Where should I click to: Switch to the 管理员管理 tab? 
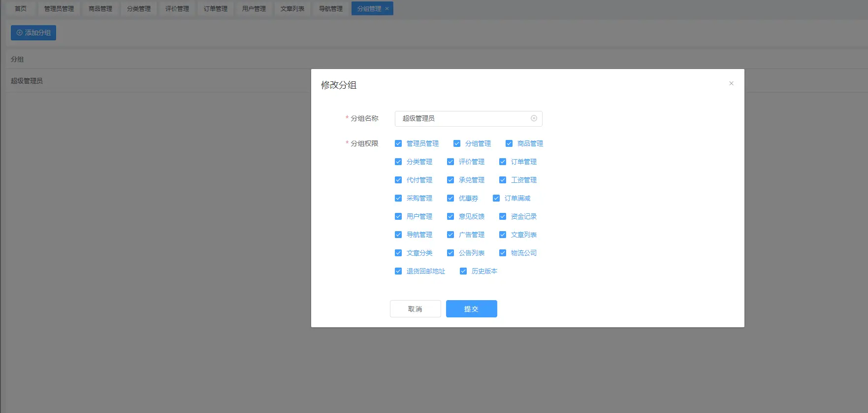click(59, 8)
